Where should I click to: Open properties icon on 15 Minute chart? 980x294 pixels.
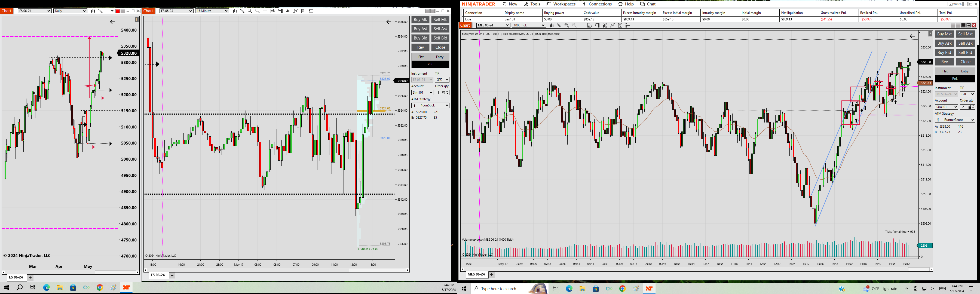pos(303,11)
